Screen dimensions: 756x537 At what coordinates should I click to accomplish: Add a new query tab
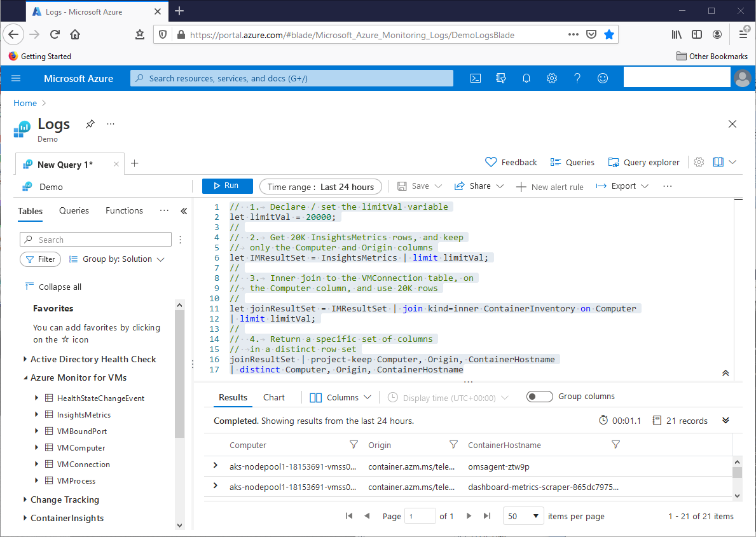coord(135,163)
